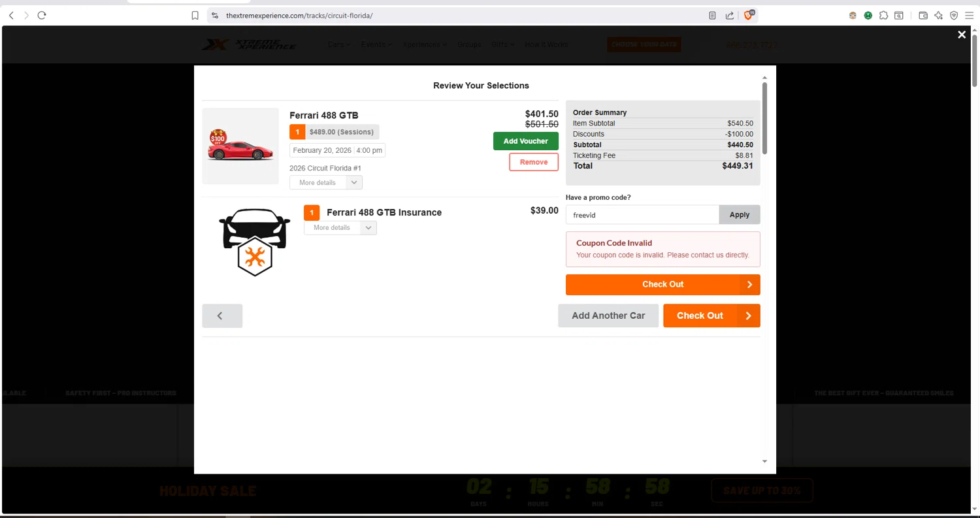Click Check Out next to Add Another Car
Viewport: 980px width, 518px height.
(x=711, y=316)
